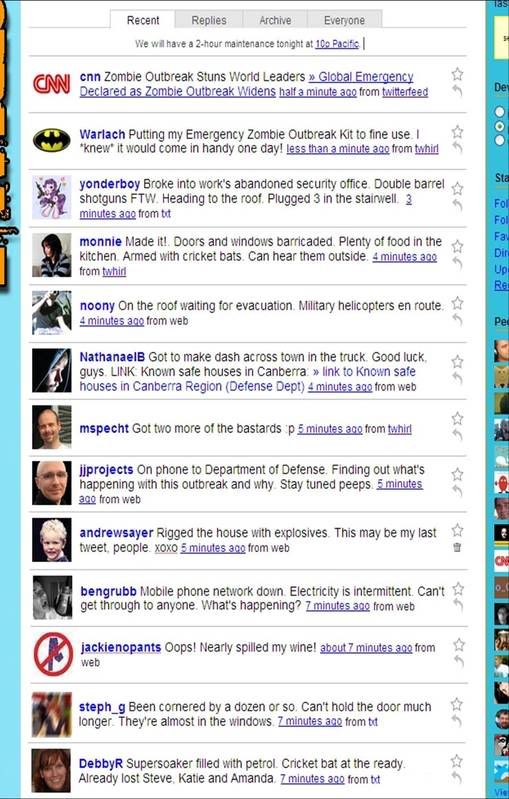
Task: Reply to Warlach's tweet using arrow icon
Action: [x=457, y=148]
